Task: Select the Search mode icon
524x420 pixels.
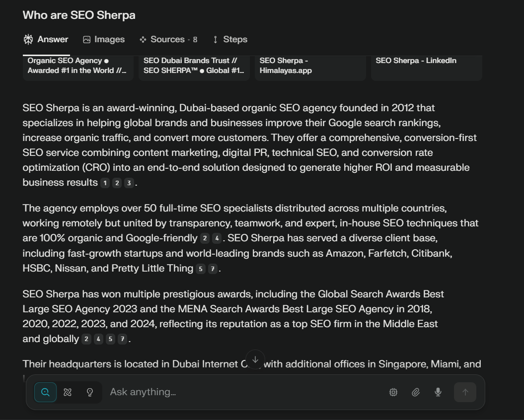Action: (x=46, y=392)
